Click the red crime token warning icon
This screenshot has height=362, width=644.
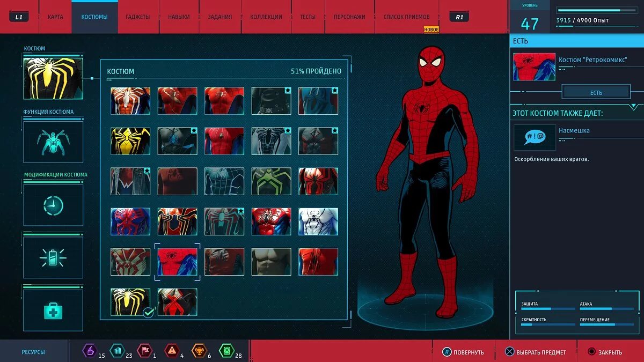pyautogui.click(x=172, y=351)
